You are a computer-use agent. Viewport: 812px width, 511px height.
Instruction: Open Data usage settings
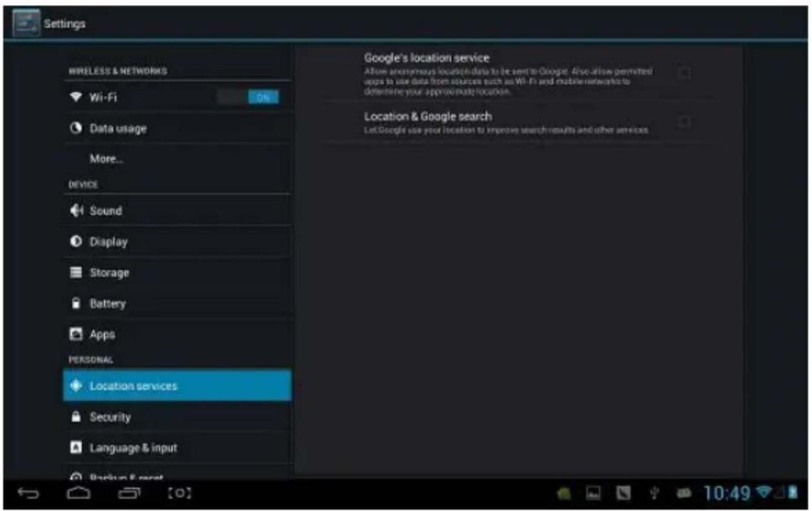coord(177,128)
